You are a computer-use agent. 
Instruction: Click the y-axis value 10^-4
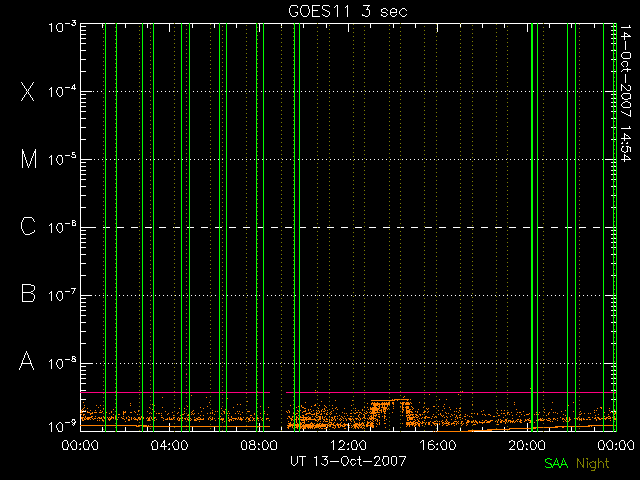(x=62, y=91)
